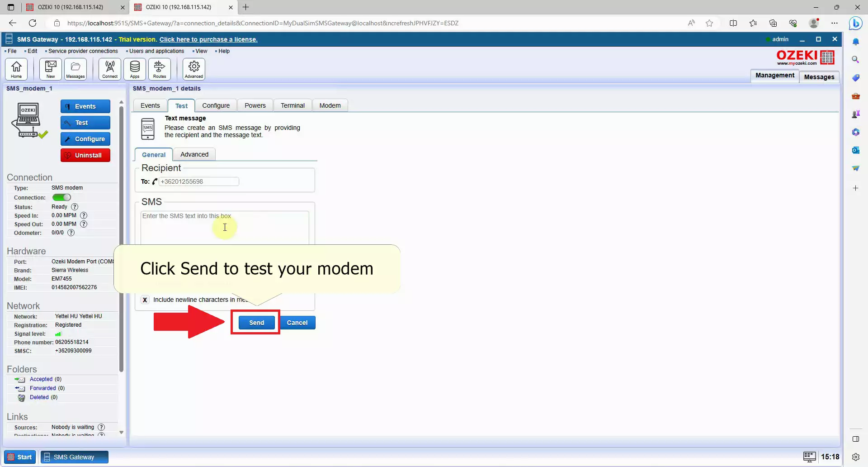Viewport: 868px width, 467px height.
Task: Uncheck Include newline characters checkbox
Action: pyautogui.click(x=145, y=300)
